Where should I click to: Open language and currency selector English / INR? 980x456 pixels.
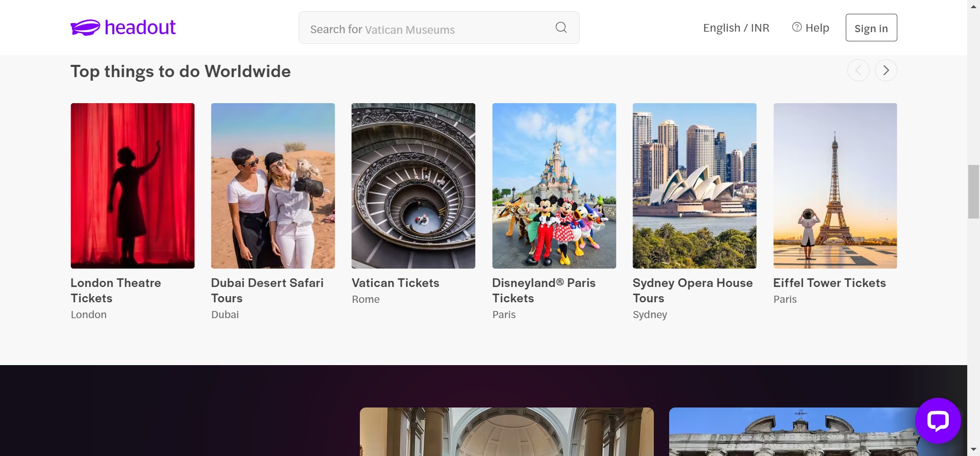[x=736, y=28]
